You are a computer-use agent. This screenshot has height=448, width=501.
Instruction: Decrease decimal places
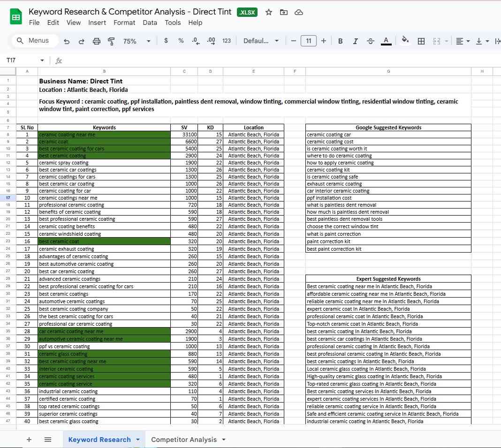tap(196, 41)
